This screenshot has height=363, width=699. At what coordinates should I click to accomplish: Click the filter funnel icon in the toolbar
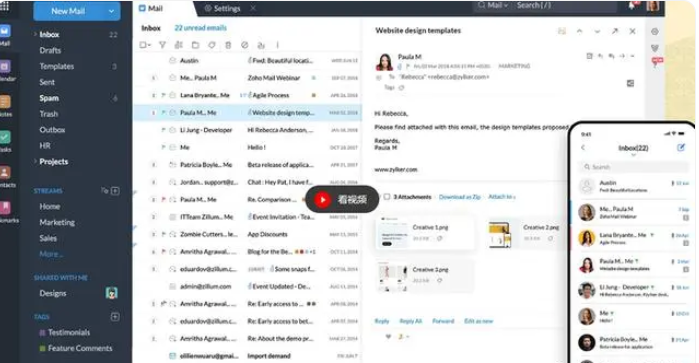click(x=162, y=45)
